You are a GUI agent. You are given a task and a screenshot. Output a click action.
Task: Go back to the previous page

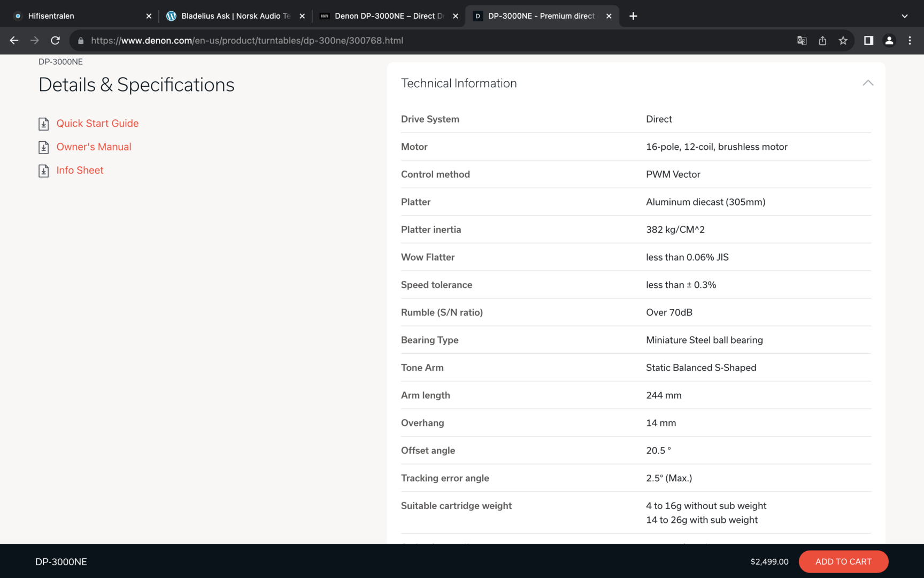point(14,41)
